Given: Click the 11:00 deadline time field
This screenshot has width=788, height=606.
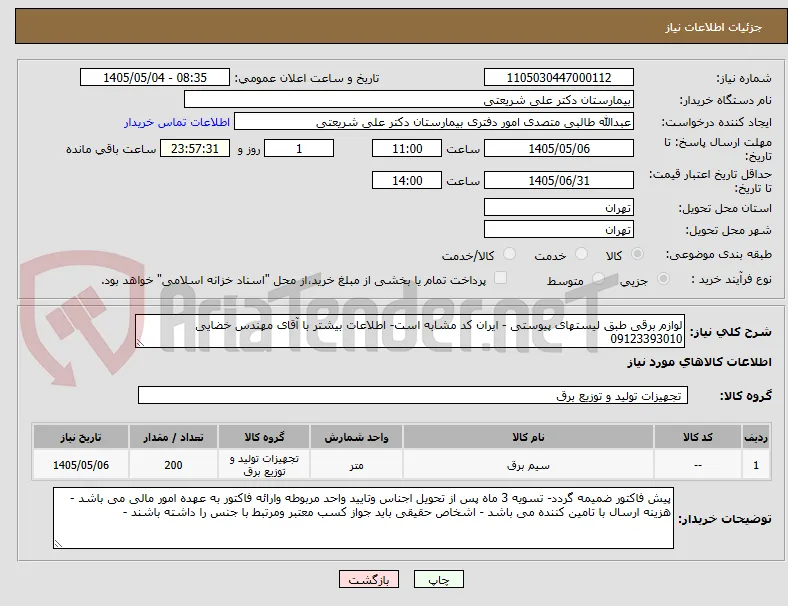Looking at the screenshot, I should click(407, 149).
